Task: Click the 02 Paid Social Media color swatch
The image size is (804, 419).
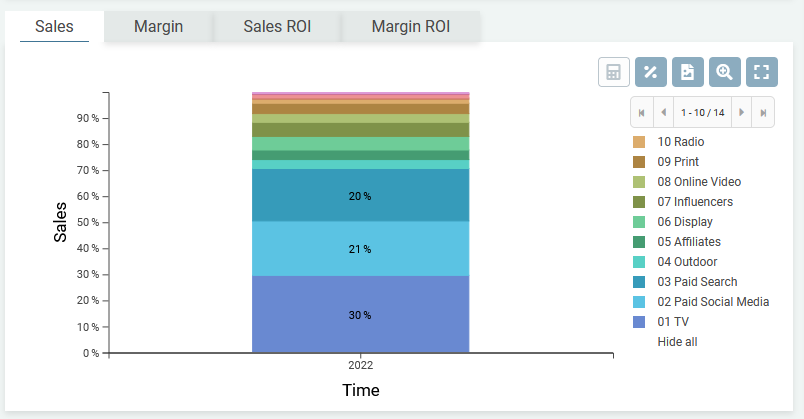Action: [639, 302]
